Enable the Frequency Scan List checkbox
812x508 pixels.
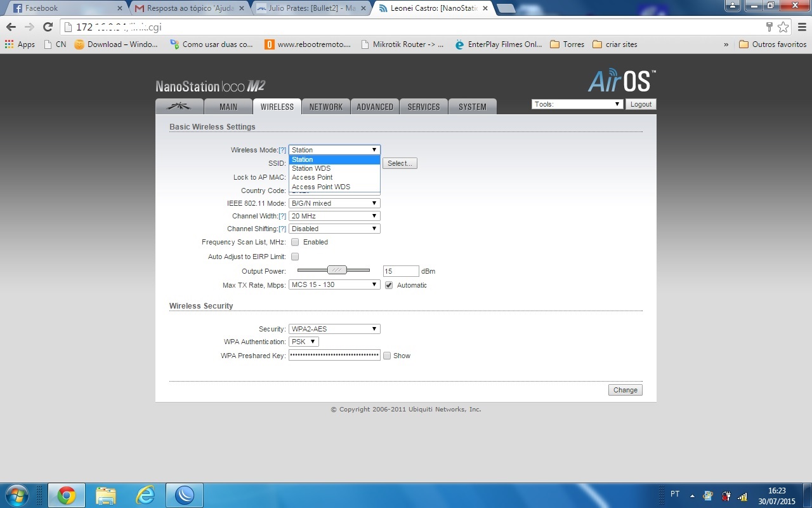[x=295, y=242]
